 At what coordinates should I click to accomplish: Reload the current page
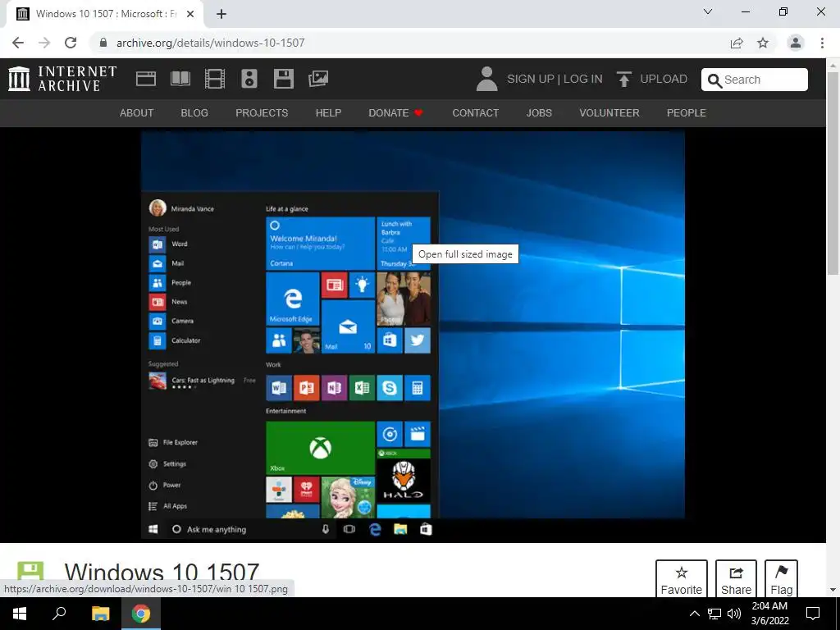coord(71,43)
